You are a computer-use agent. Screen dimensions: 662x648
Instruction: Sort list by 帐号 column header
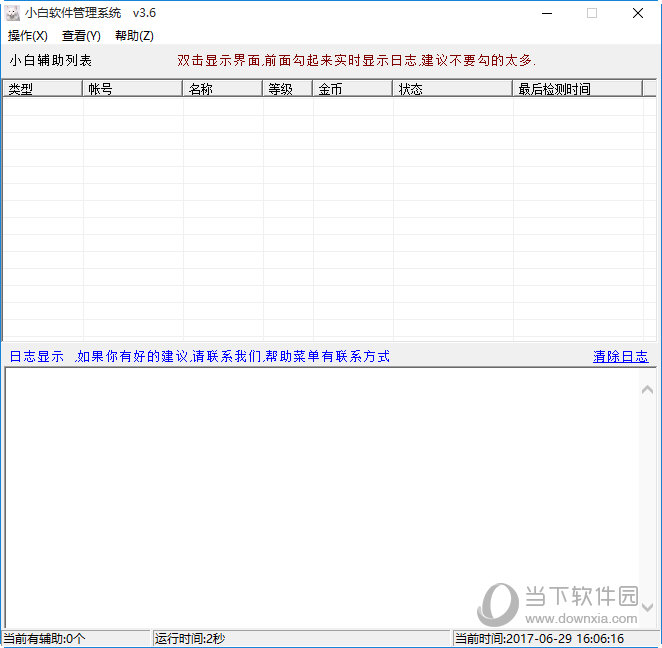tap(133, 89)
